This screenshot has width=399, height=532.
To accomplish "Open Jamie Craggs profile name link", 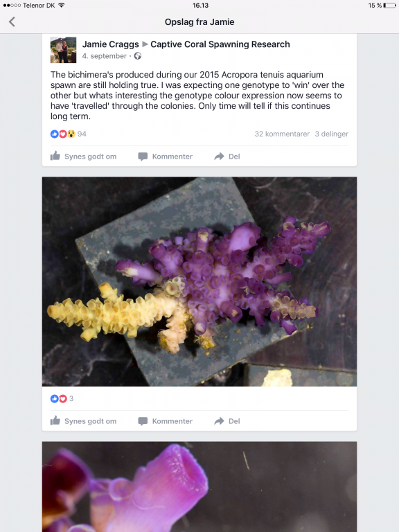I will pos(110,44).
